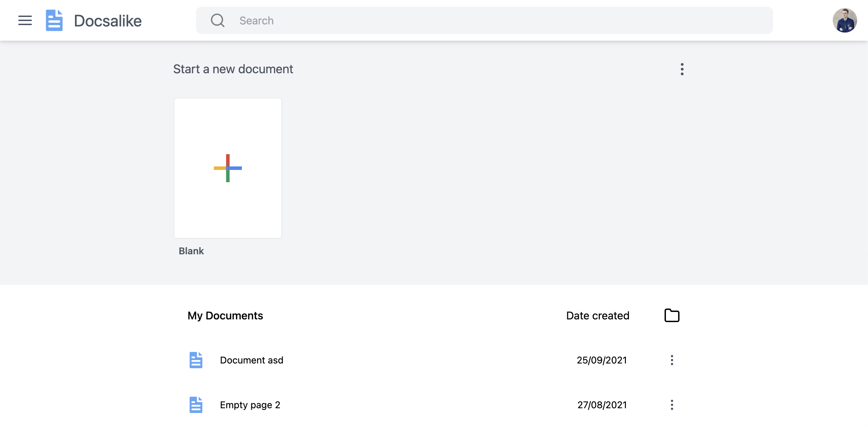Click the search magnifier icon
This screenshot has width=868, height=434.
click(218, 20)
